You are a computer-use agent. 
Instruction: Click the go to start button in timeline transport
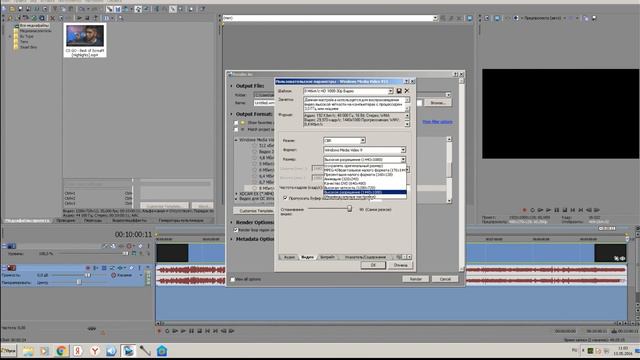click(207, 331)
